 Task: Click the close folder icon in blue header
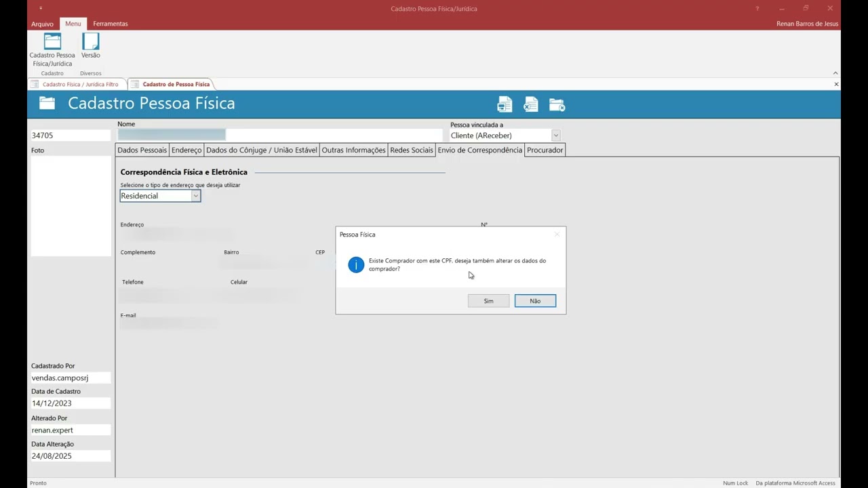pos(557,104)
